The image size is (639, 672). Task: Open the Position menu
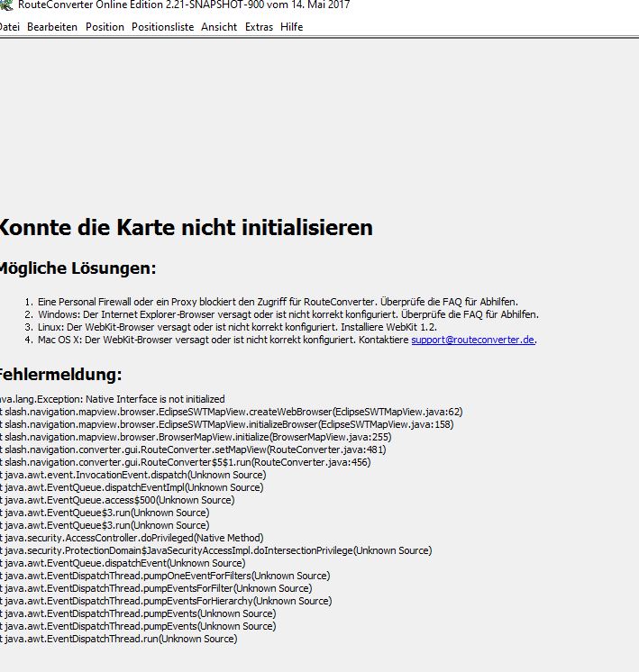(105, 27)
